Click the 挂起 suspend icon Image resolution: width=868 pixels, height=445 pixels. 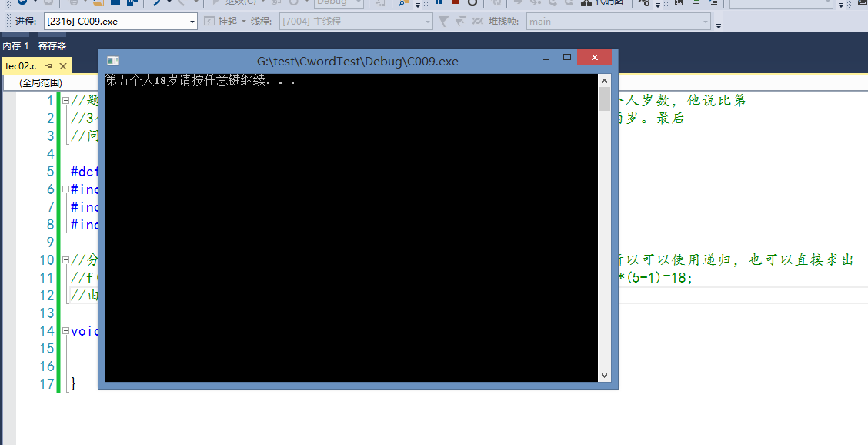[x=209, y=22]
